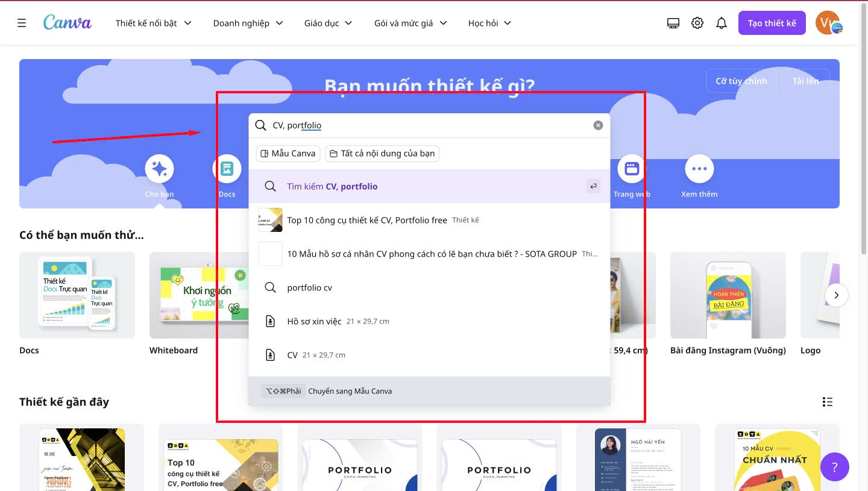Open the Logo suggestion card

tap(820, 295)
